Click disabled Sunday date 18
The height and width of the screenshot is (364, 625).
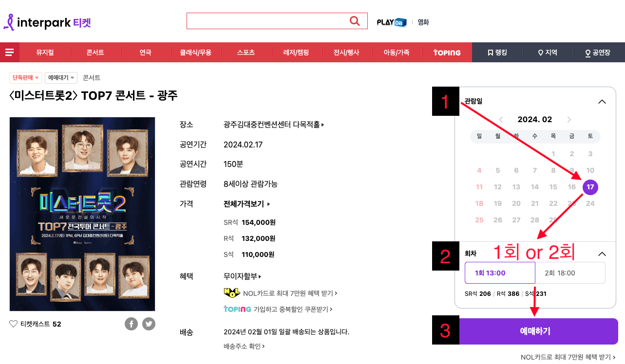tap(479, 203)
